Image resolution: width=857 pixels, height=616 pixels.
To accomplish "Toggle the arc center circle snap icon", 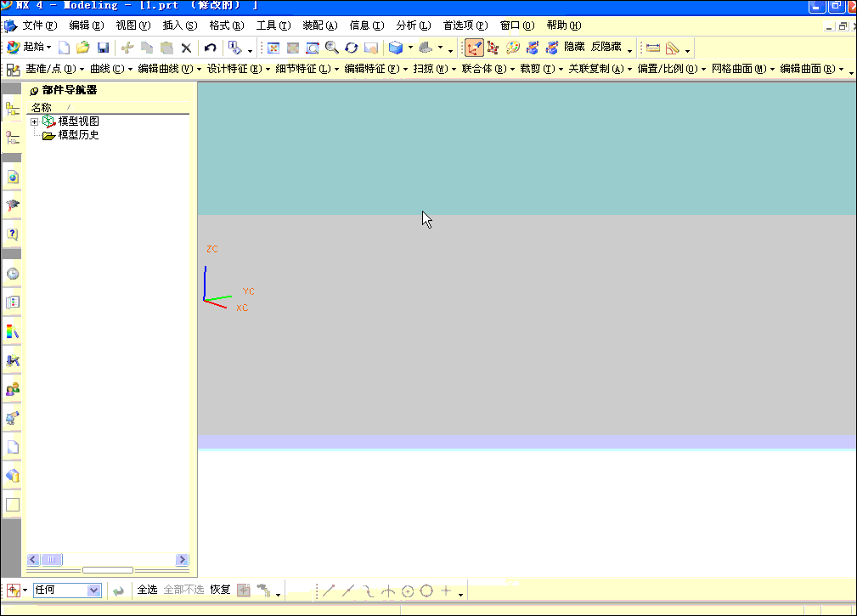I will (x=407, y=591).
